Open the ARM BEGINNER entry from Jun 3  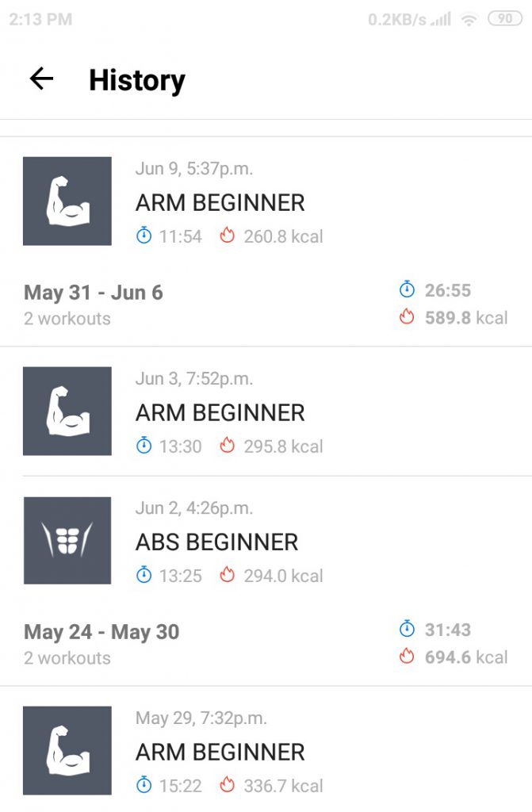tap(266, 412)
